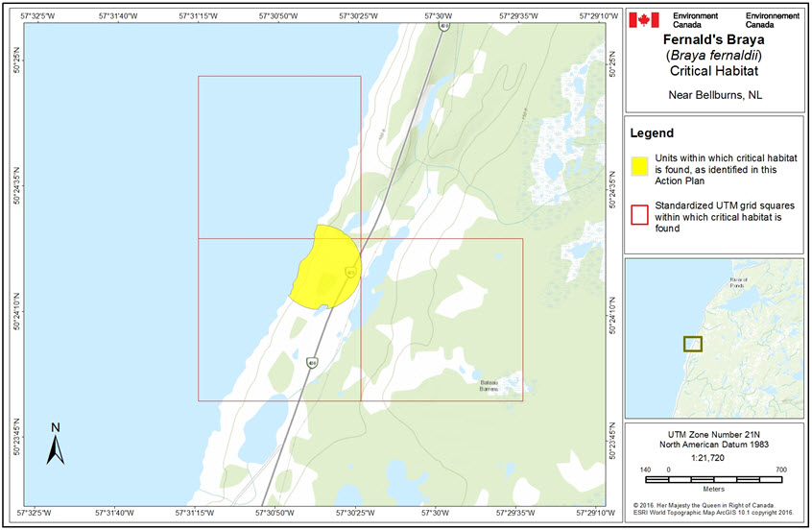This screenshot has width=812, height=530.
Task: Click the olive locator rectangle in inset map
Action: (692, 344)
